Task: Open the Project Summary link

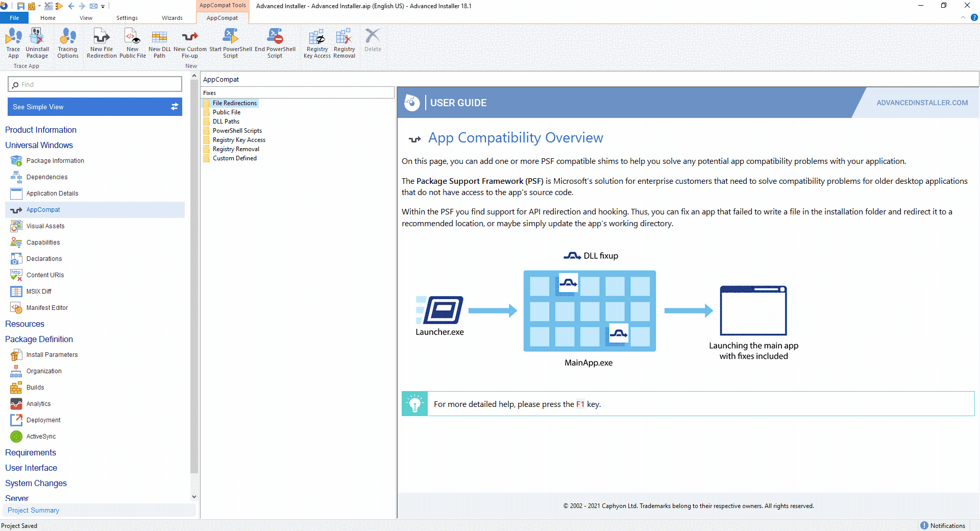Action: pos(34,510)
